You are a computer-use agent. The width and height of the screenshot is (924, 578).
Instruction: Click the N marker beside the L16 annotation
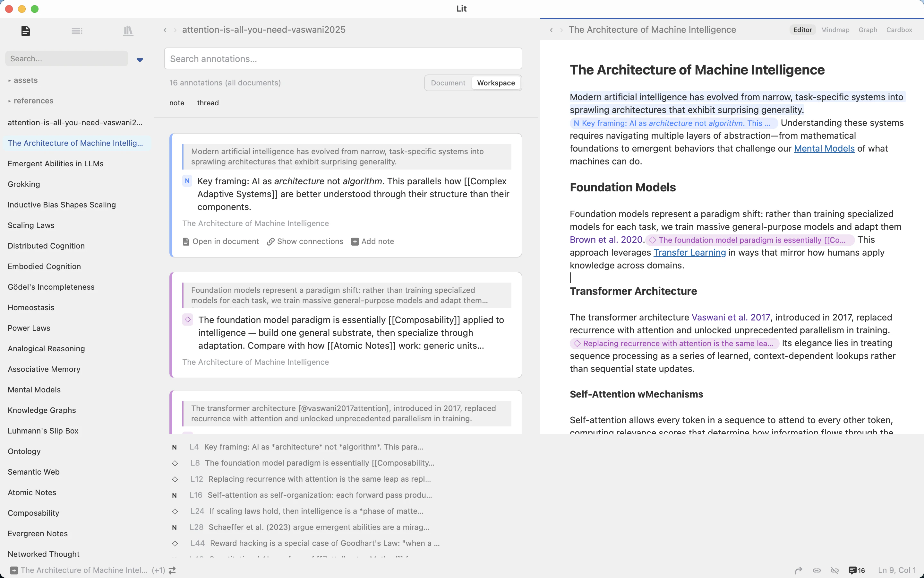(175, 495)
